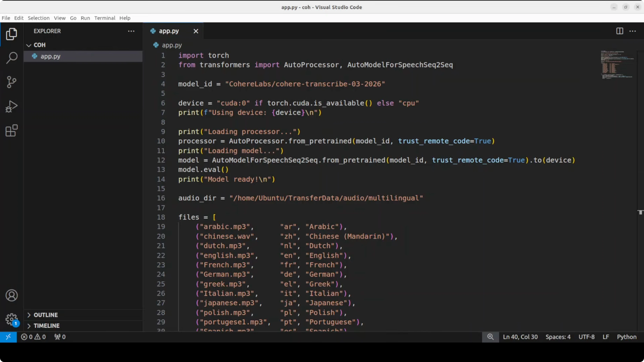
Task: Click Spaces: 4 indentation setting
Action: pos(558,337)
